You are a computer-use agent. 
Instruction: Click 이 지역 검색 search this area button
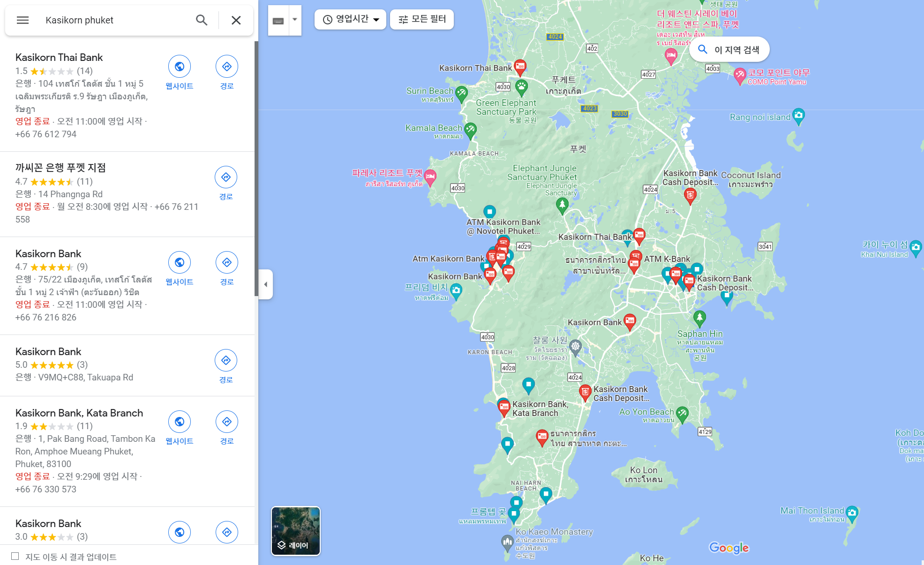pyautogui.click(x=729, y=50)
